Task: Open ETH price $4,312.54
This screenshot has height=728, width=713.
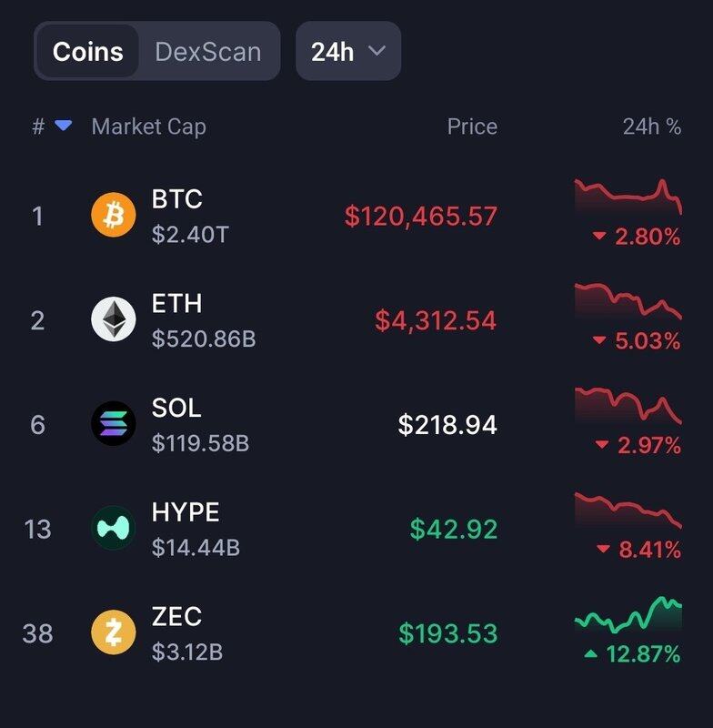Action: 436,320
